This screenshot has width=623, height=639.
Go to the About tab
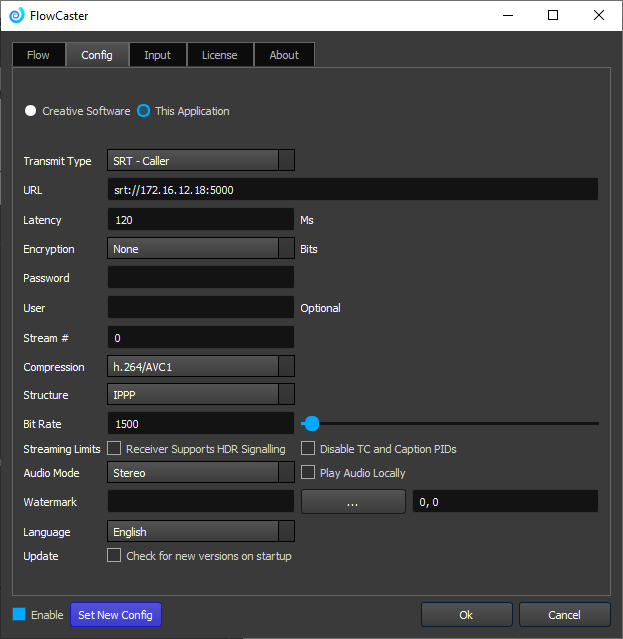(x=284, y=55)
